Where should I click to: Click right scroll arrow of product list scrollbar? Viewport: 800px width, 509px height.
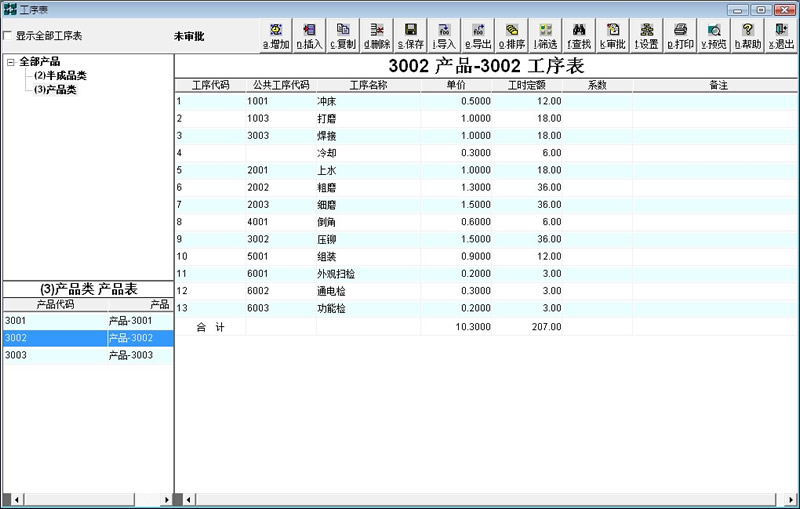tap(166, 500)
